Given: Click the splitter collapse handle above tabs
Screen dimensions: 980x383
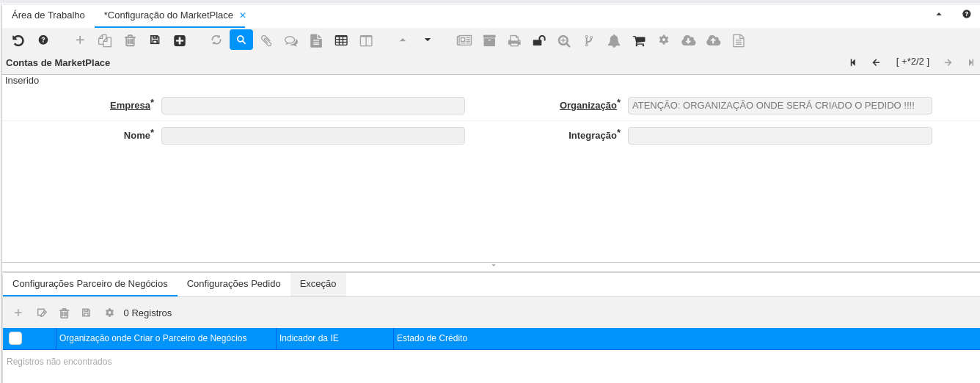Looking at the screenshot, I should 494,265.
